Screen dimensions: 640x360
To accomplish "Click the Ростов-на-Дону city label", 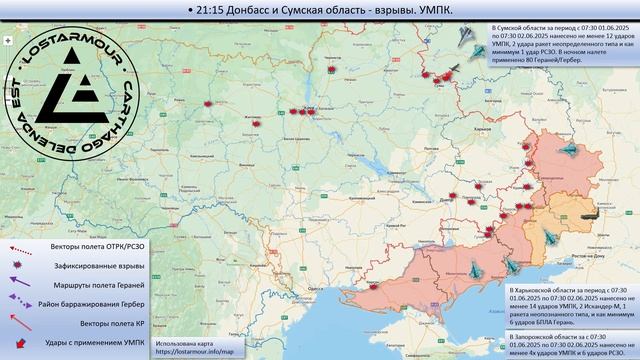I will [x=588, y=256].
